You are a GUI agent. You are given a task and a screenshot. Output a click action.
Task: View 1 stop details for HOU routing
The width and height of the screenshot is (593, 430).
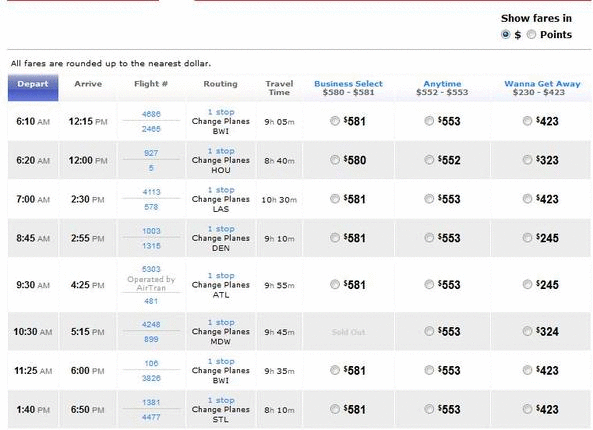[221, 151]
